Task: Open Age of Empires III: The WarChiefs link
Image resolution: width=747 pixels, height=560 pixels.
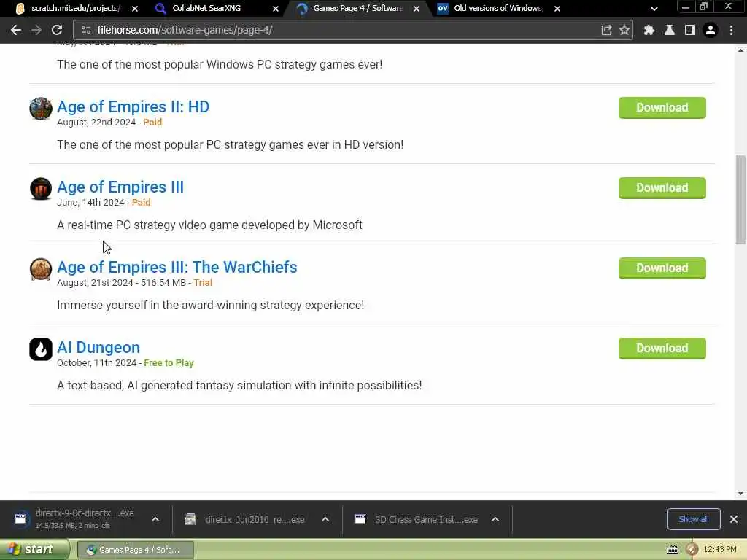Action: tap(177, 267)
